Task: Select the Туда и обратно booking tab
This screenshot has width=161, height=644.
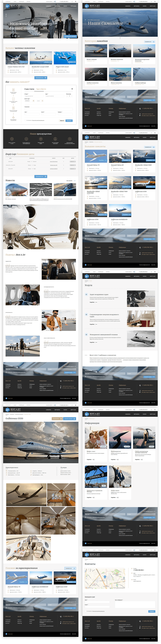Action: click(41, 89)
